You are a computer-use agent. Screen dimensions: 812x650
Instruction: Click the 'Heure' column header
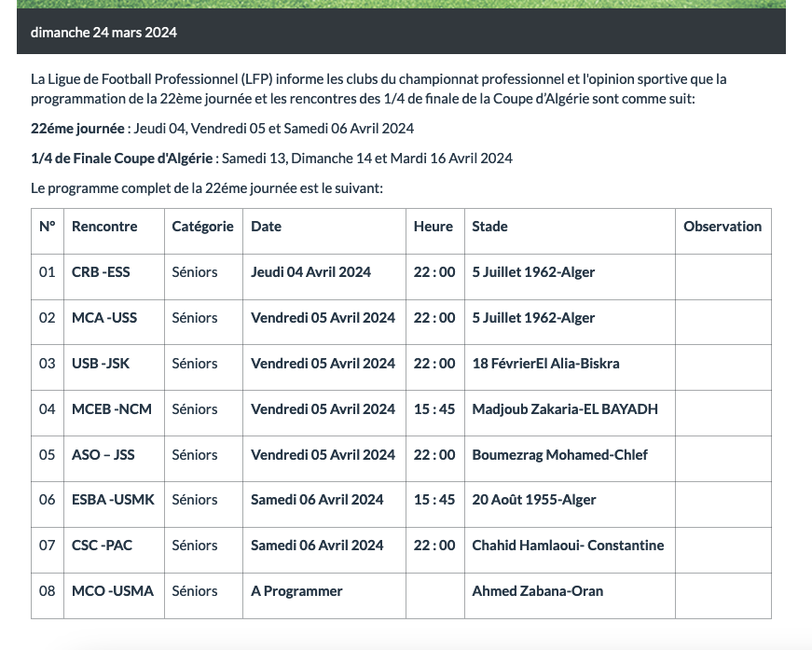tap(434, 227)
